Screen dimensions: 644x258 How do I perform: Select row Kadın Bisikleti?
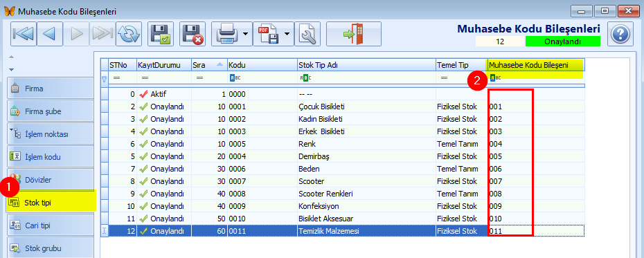point(343,119)
